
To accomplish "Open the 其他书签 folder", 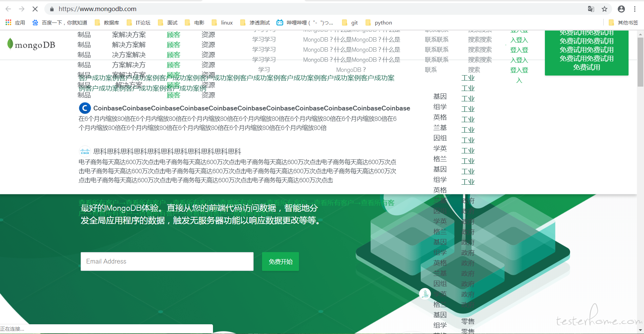I will [x=623, y=22].
